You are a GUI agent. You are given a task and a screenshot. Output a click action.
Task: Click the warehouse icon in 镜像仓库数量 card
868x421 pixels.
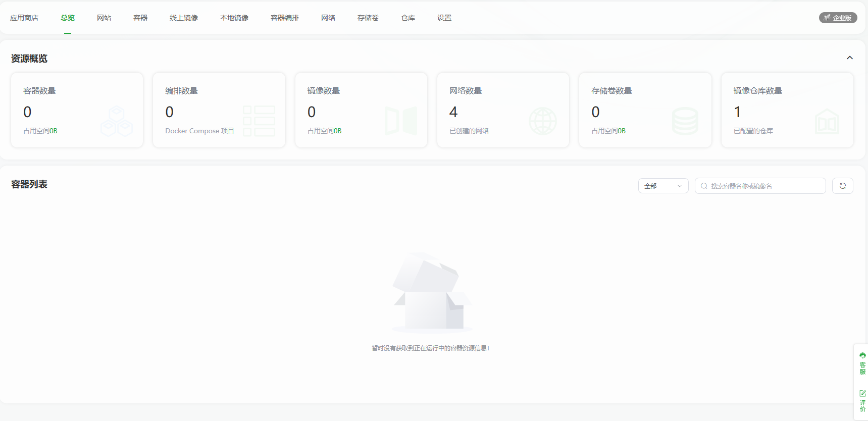pos(827,122)
